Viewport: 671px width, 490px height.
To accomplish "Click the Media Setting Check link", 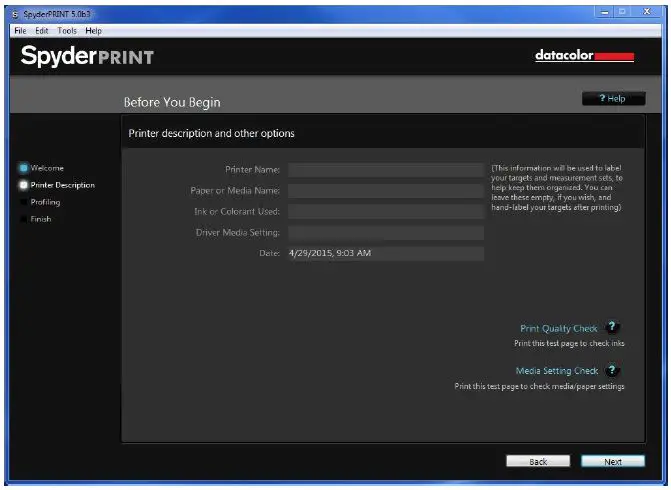I will [557, 371].
